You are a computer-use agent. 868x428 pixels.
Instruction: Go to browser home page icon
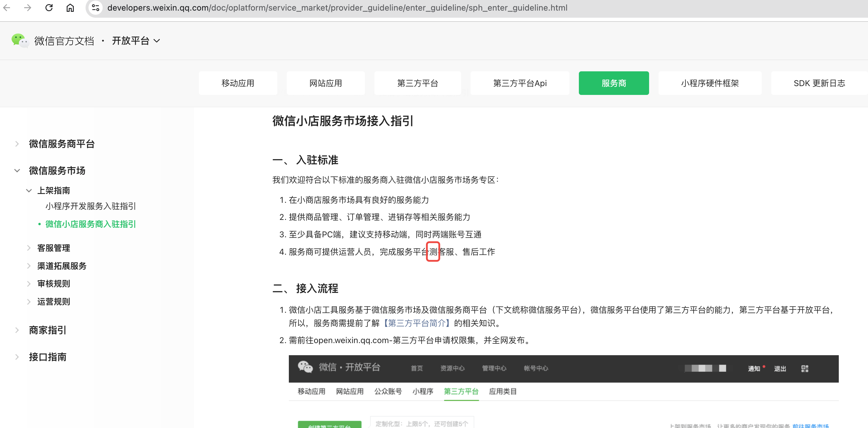(70, 7)
